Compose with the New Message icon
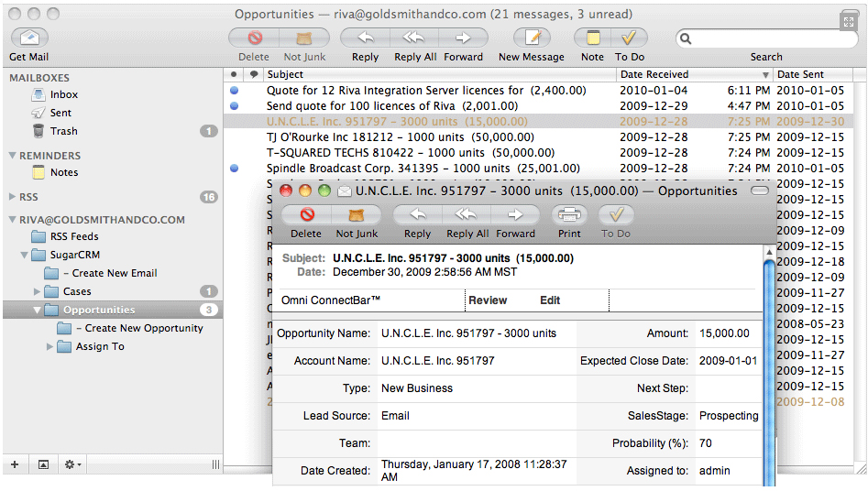This screenshot has height=491, width=868. click(532, 38)
